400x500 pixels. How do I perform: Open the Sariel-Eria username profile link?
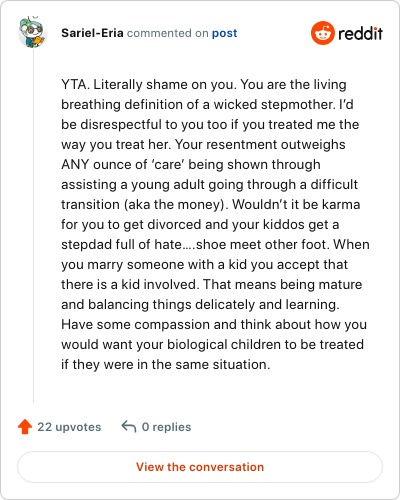(x=92, y=33)
